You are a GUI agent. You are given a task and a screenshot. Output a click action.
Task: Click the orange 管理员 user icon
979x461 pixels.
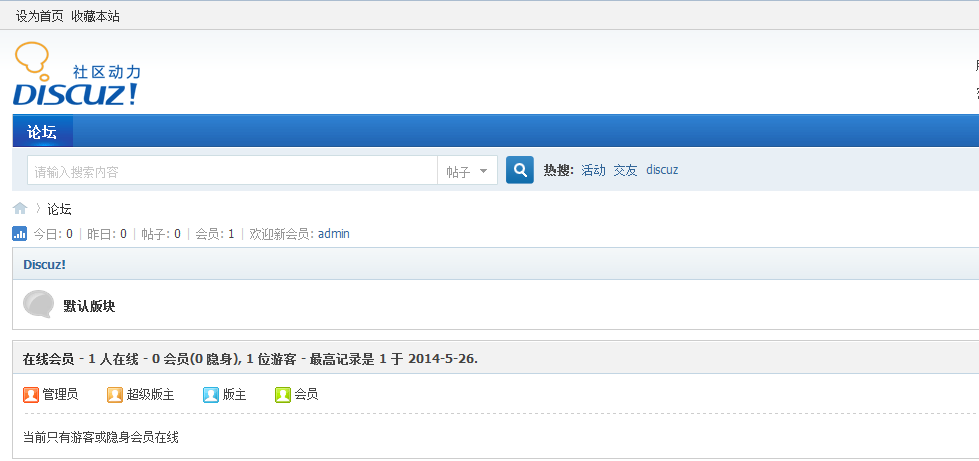point(30,395)
